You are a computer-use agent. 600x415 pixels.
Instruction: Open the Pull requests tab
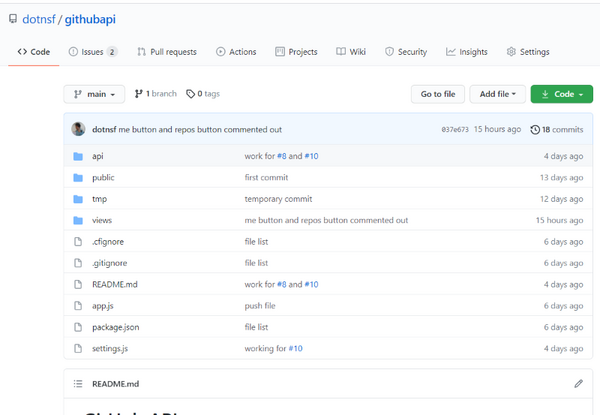(167, 52)
